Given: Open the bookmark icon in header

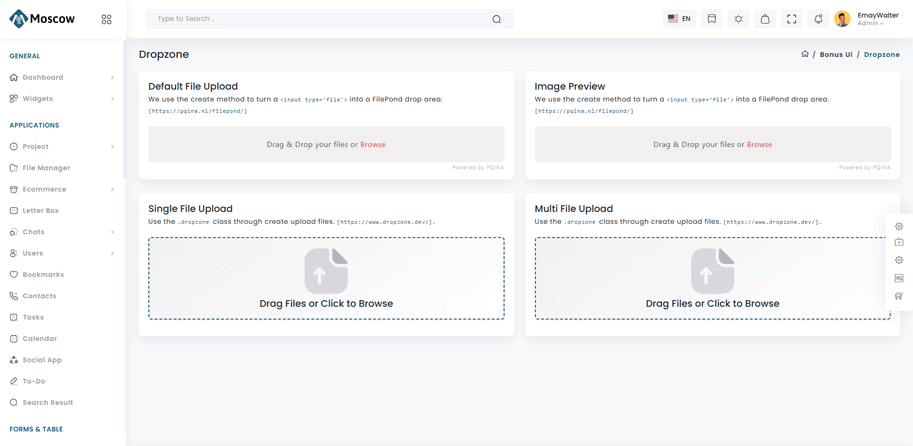Looking at the screenshot, I should (x=712, y=19).
